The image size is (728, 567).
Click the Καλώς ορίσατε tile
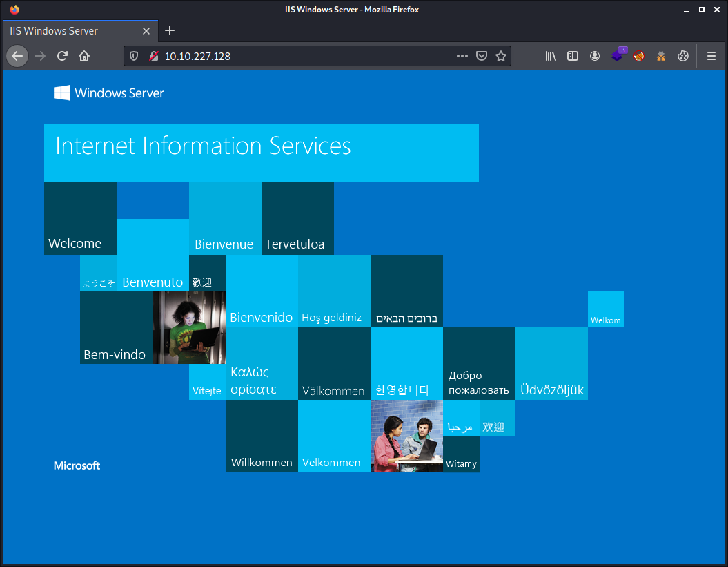(262, 363)
